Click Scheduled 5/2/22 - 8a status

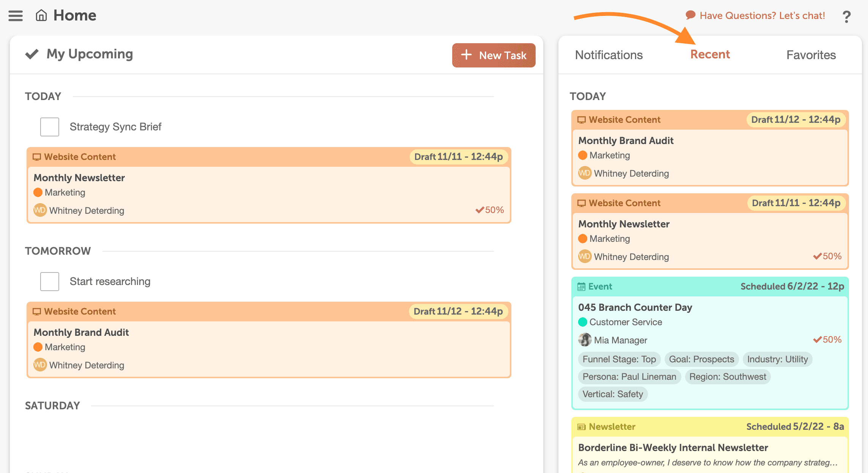click(x=796, y=427)
